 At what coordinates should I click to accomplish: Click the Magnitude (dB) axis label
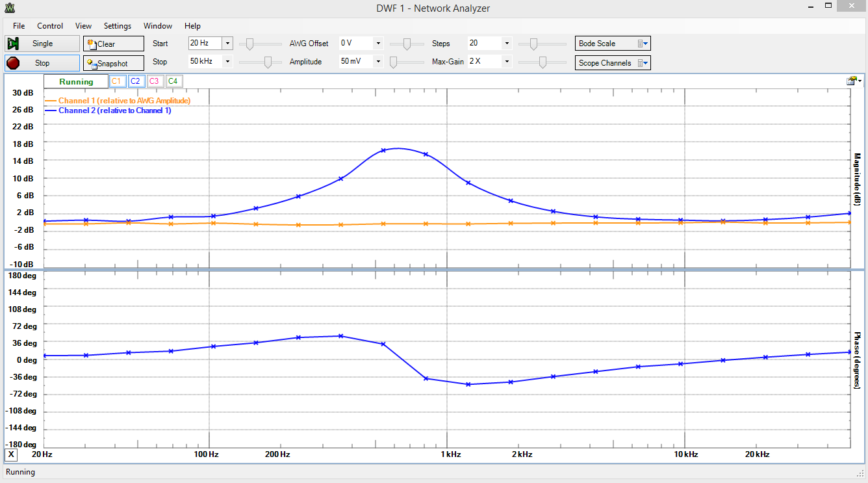857,179
